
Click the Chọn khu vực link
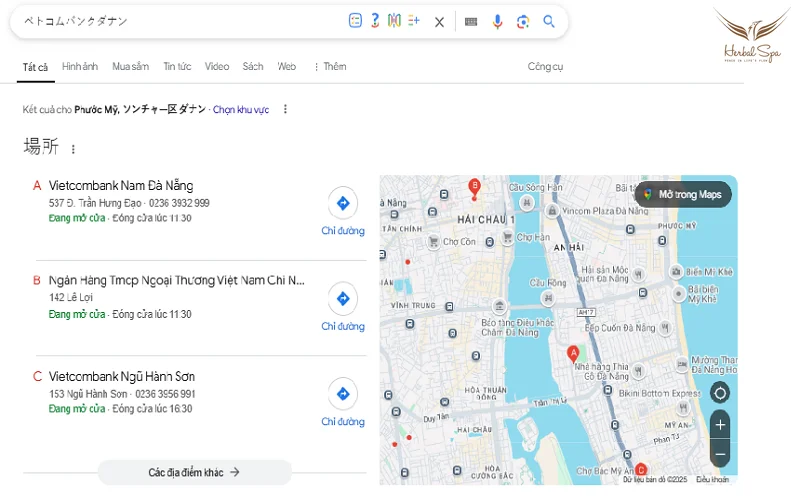241,109
